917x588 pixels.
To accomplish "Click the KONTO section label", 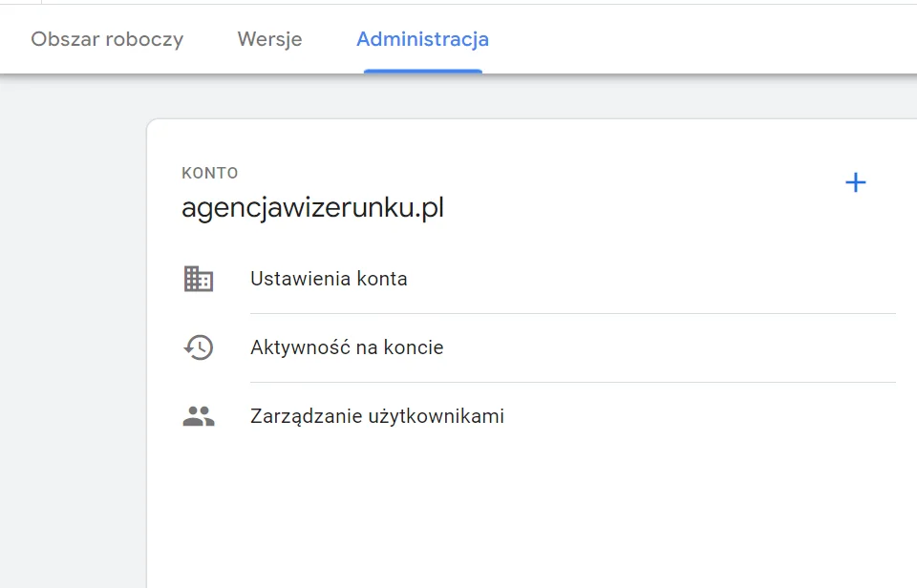I will [x=210, y=173].
